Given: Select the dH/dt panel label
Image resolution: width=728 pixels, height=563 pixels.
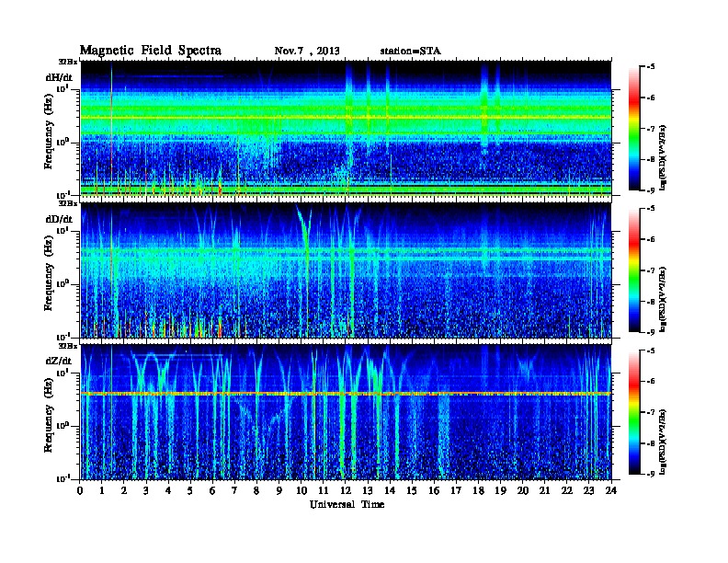Looking at the screenshot, I should (59, 77).
